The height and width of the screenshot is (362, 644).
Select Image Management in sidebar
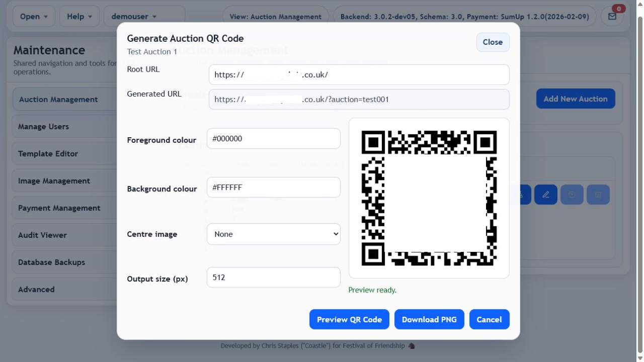65,181
